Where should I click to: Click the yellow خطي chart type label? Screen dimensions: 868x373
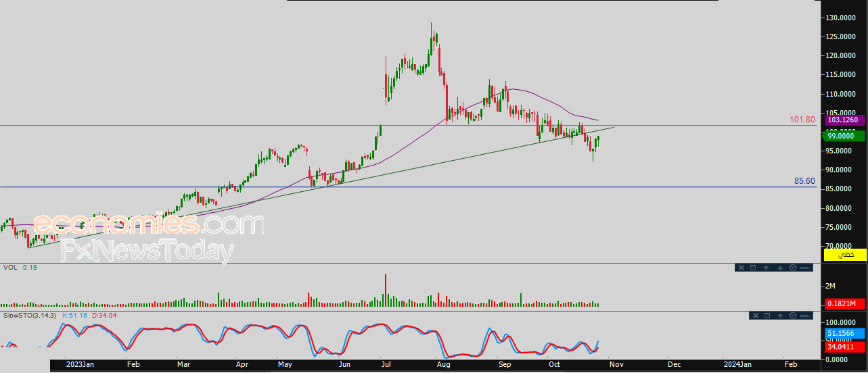845,254
